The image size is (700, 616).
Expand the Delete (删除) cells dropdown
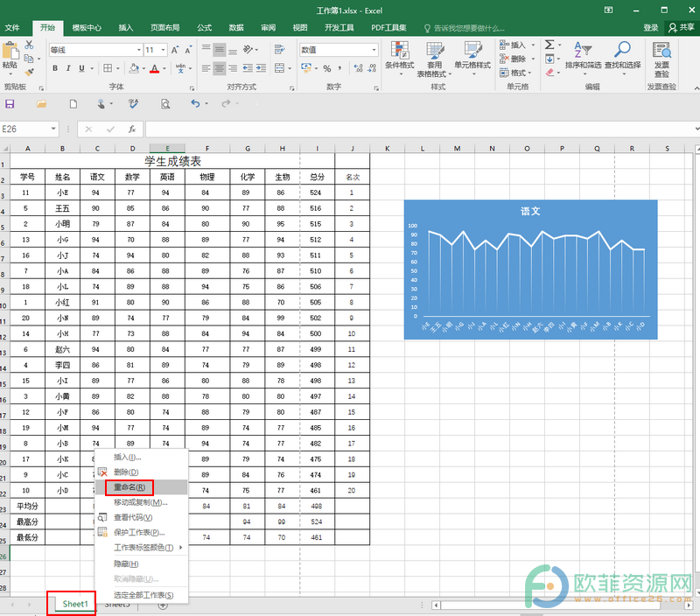pos(533,59)
